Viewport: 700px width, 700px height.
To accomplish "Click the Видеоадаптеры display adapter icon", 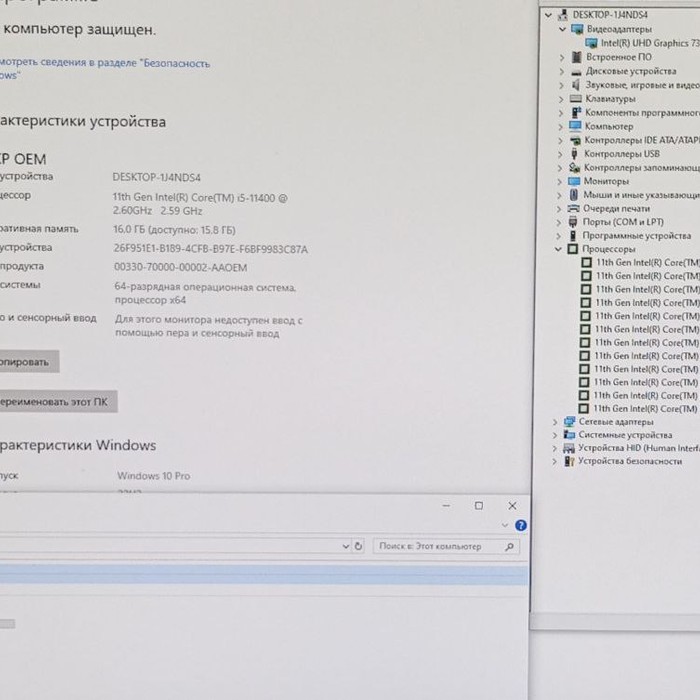I will point(577,29).
